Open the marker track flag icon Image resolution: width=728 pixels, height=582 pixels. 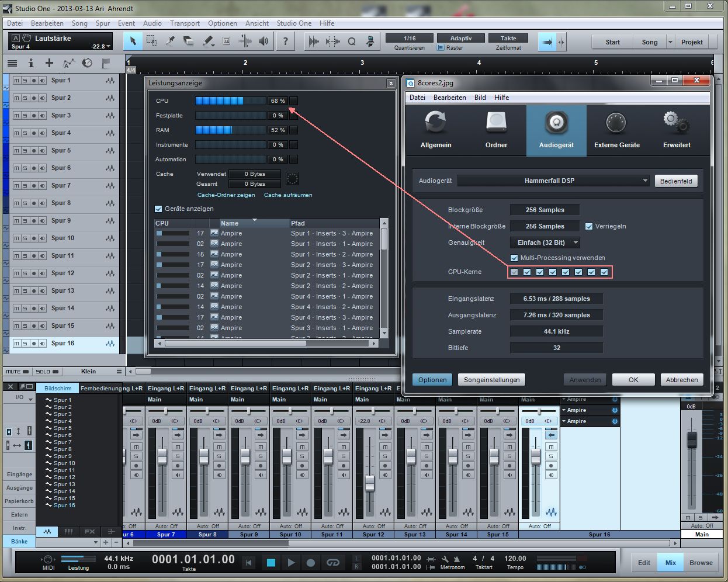click(x=106, y=63)
